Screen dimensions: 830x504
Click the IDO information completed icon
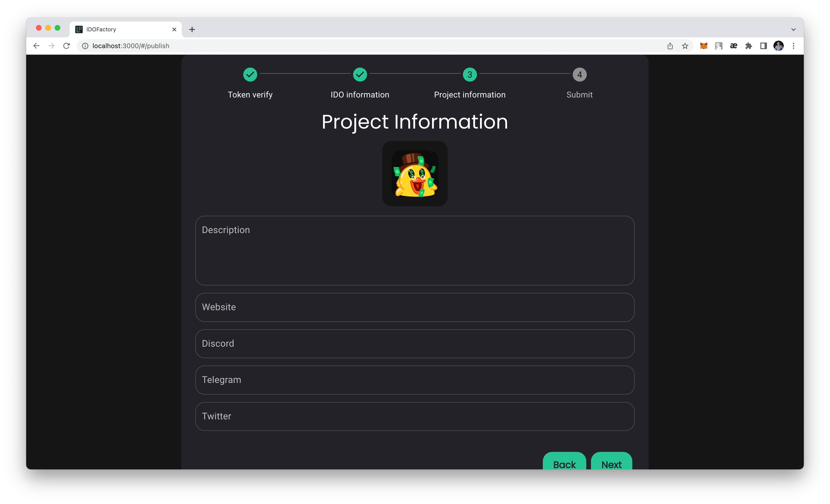360,74
